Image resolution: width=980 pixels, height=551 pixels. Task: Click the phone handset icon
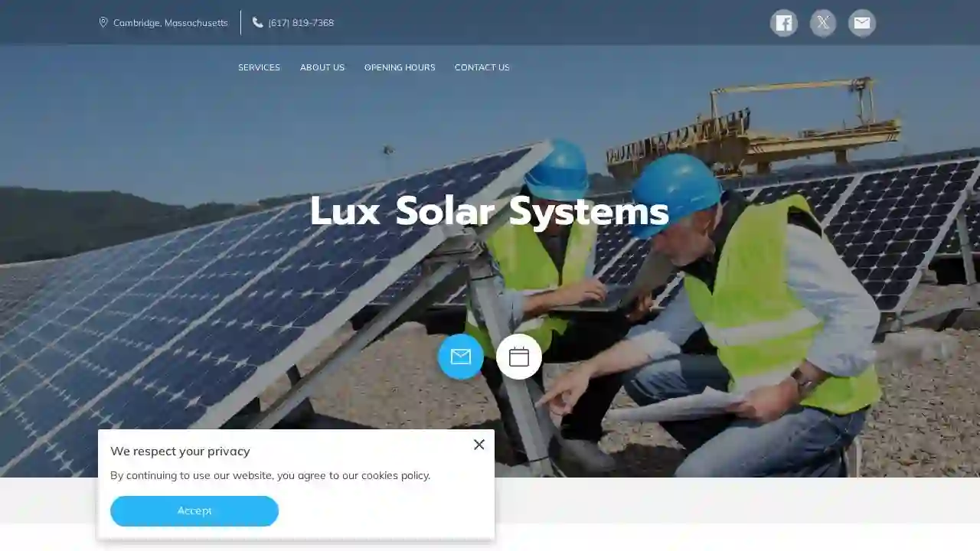pos(258,23)
